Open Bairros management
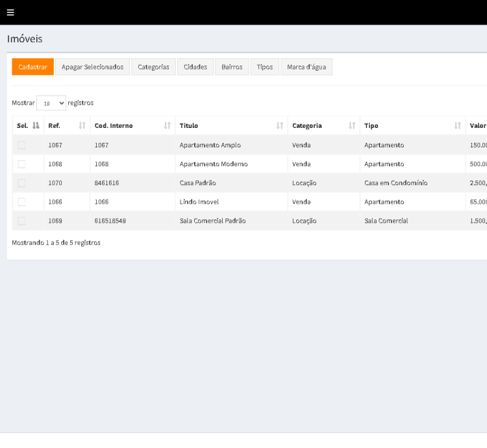 point(232,67)
